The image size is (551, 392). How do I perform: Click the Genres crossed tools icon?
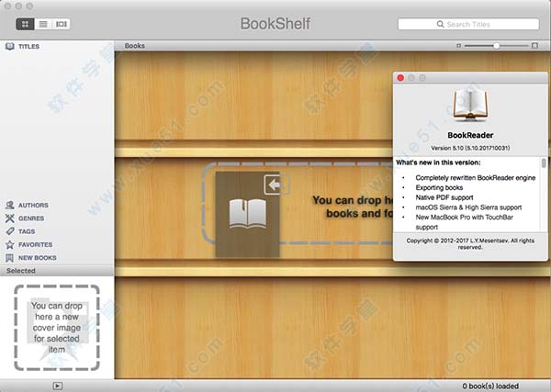click(10, 218)
